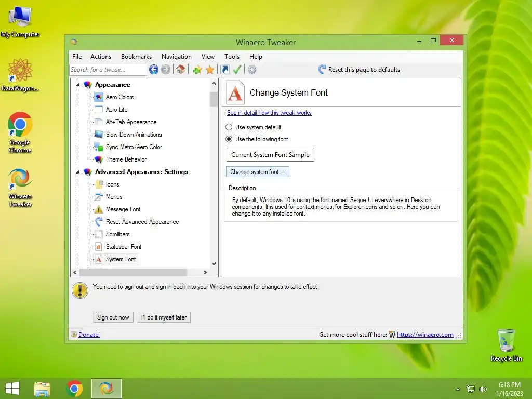The image size is (532, 399).
Task: Click Change system font button
Action: coord(258,172)
